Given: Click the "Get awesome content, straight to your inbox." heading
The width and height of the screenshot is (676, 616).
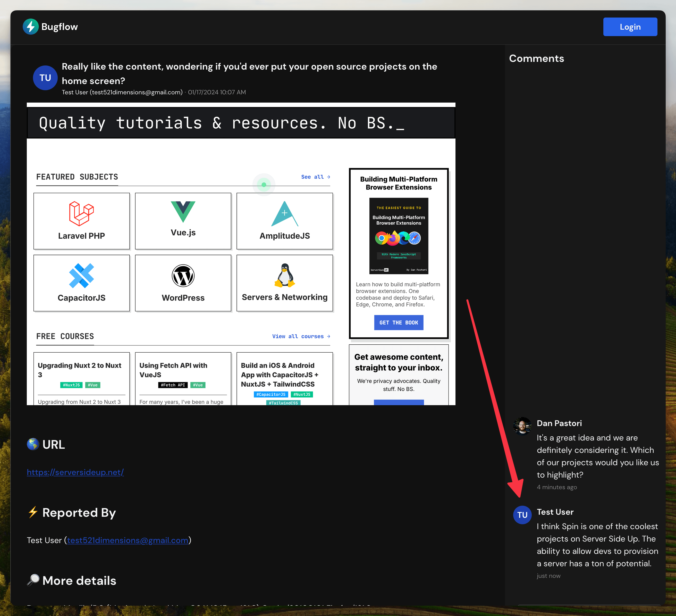Looking at the screenshot, I should [399, 362].
